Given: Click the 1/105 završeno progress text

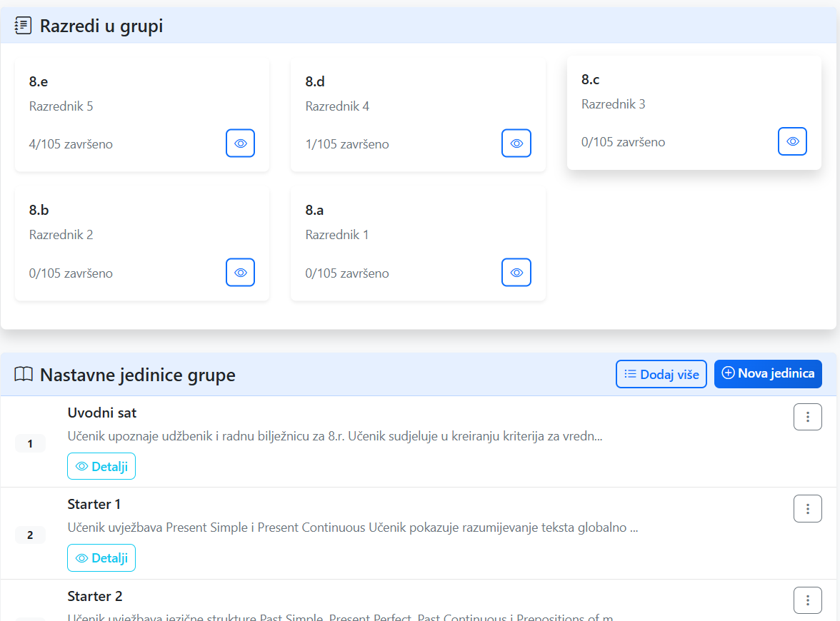Looking at the screenshot, I should 347,144.
